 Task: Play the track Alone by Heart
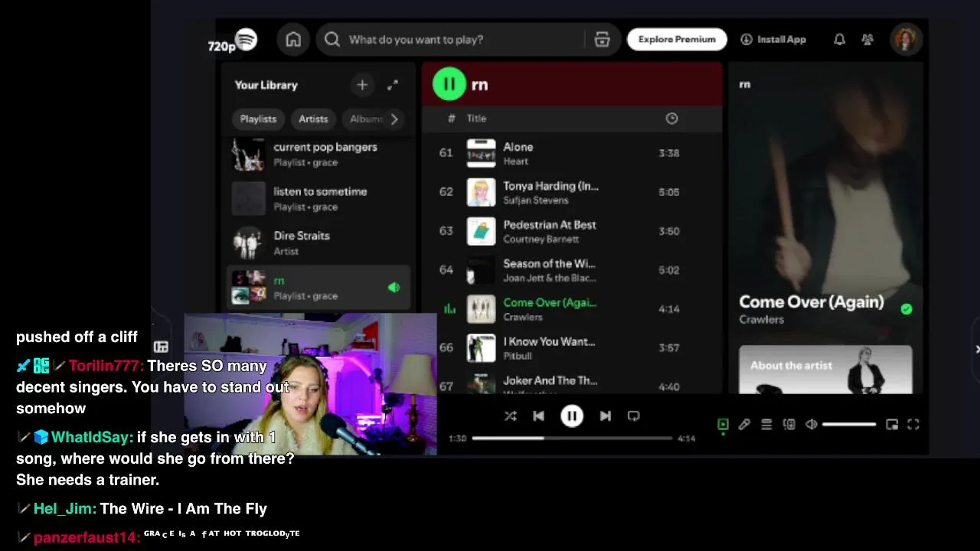tap(570, 153)
